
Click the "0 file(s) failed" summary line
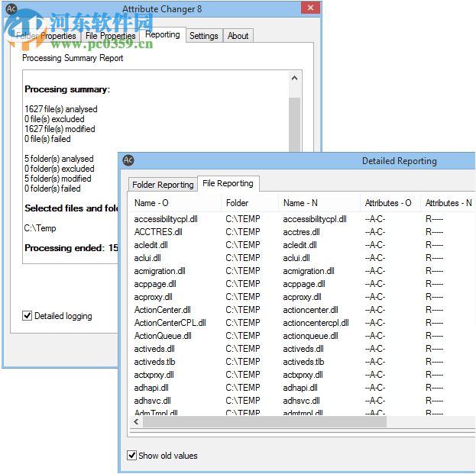tap(47, 139)
